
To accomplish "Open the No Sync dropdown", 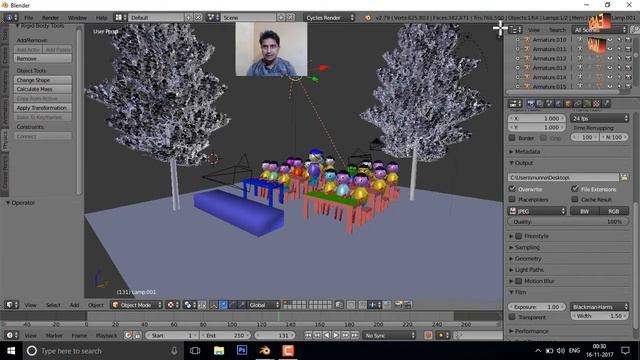I will 389,336.
